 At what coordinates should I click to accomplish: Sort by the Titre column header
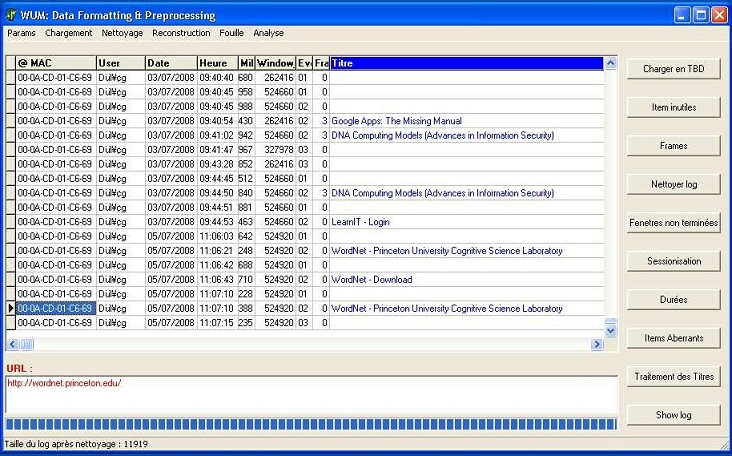[x=466, y=63]
